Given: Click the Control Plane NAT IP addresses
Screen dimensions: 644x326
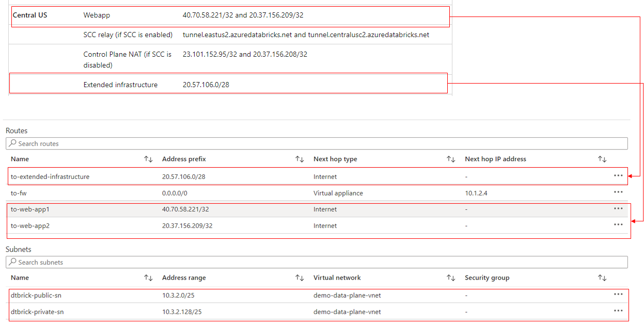Looking at the screenshot, I should click(245, 54).
